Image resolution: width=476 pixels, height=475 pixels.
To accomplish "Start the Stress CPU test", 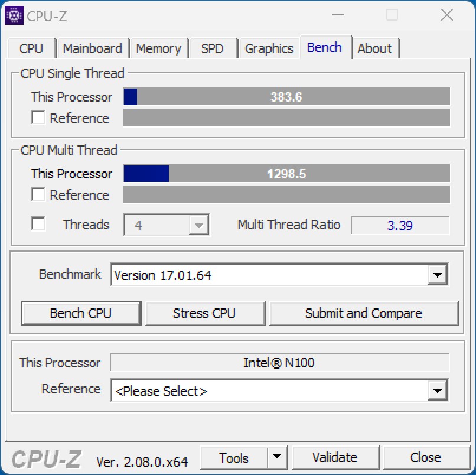I will tap(205, 314).
